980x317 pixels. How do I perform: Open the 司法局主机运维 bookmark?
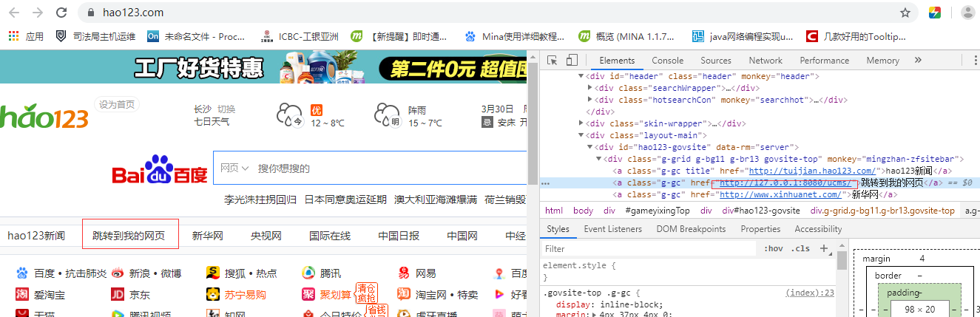[96, 36]
